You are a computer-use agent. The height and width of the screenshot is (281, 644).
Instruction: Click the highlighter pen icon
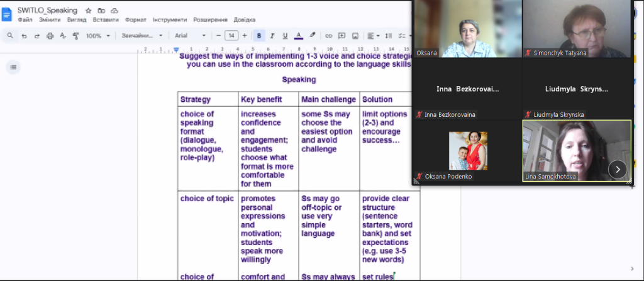pyautogui.click(x=313, y=36)
